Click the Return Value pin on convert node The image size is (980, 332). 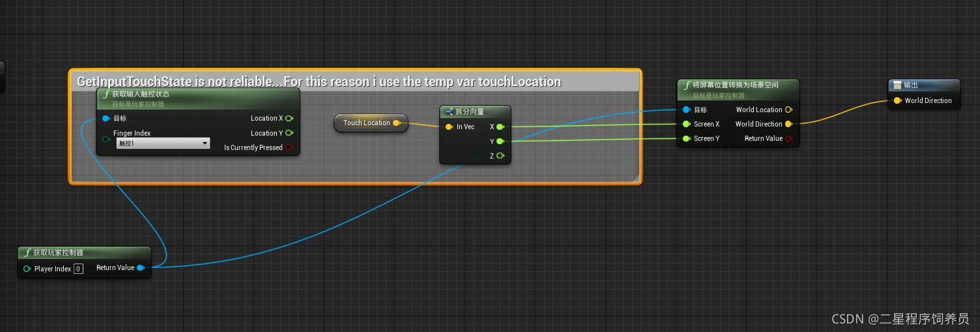pos(788,138)
